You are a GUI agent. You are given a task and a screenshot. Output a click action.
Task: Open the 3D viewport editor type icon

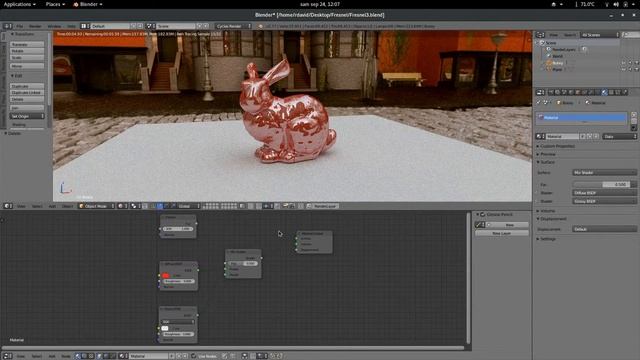pyautogui.click(x=7, y=206)
